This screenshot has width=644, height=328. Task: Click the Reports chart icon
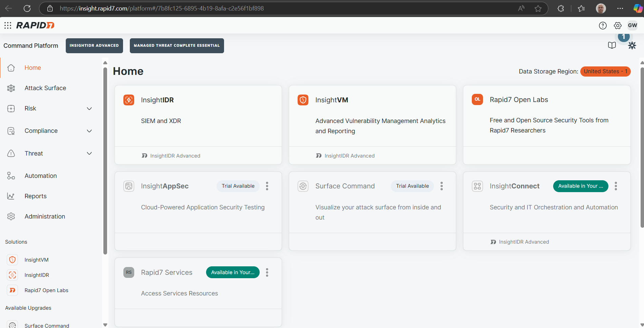coord(11,196)
